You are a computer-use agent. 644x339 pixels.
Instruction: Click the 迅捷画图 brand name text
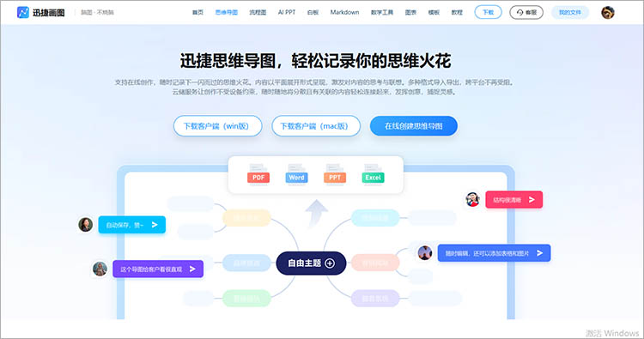(48, 13)
